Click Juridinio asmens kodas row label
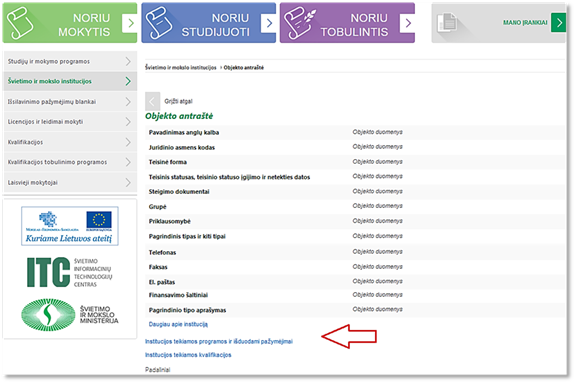The height and width of the screenshot is (383, 575). click(x=182, y=147)
